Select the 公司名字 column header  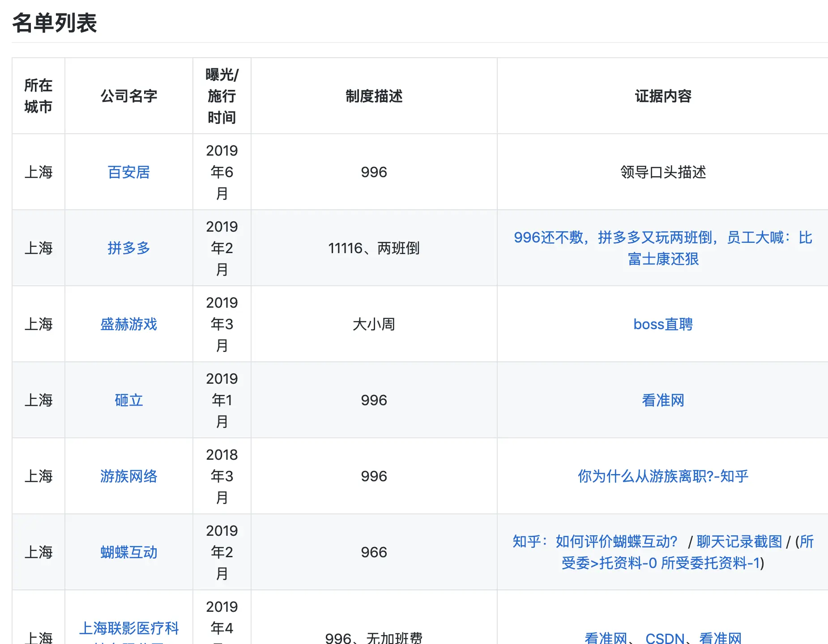(x=128, y=96)
